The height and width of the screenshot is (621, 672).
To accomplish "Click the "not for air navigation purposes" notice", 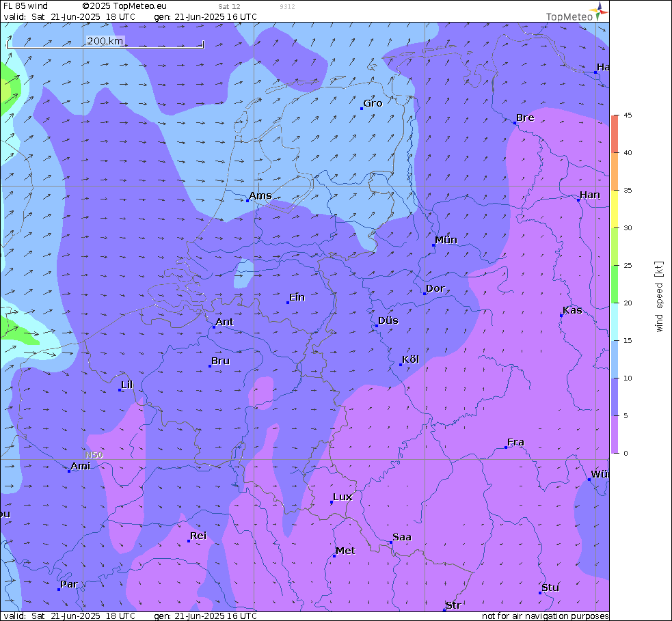I will tap(545, 616).
